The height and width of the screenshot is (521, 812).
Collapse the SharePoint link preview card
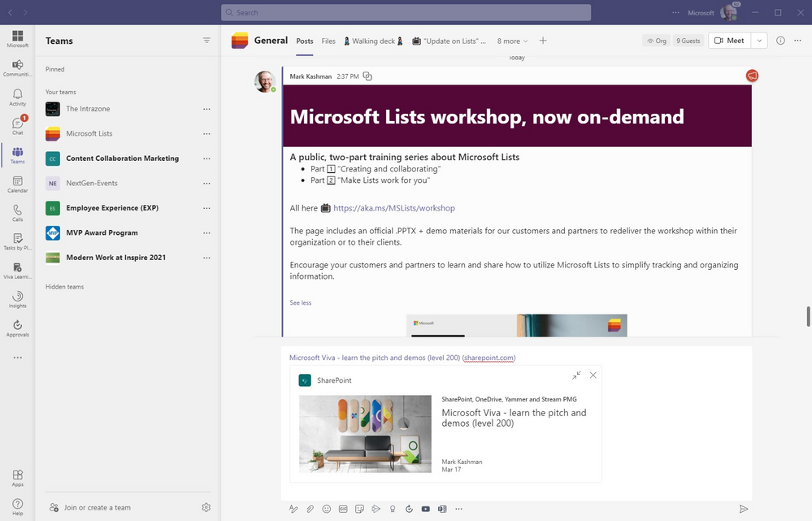pyautogui.click(x=576, y=376)
